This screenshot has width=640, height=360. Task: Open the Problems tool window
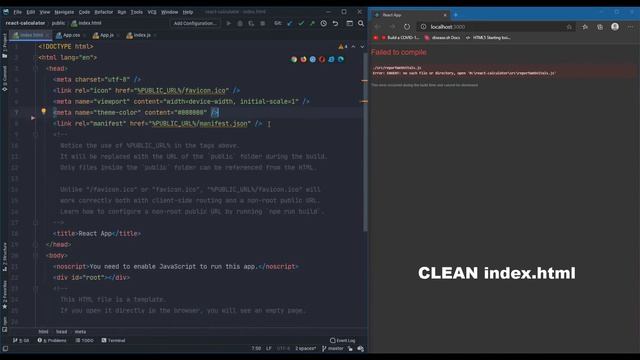[52, 340]
